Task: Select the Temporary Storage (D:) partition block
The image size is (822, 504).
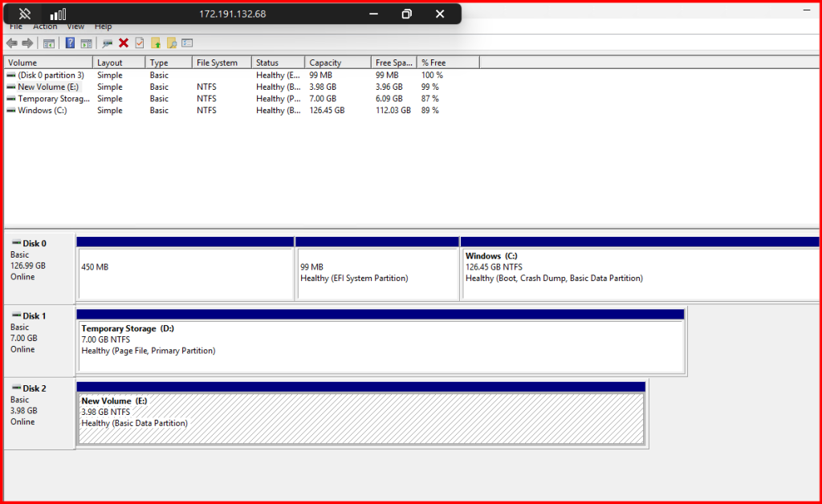Action: pyautogui.click(x=380, y=347)
